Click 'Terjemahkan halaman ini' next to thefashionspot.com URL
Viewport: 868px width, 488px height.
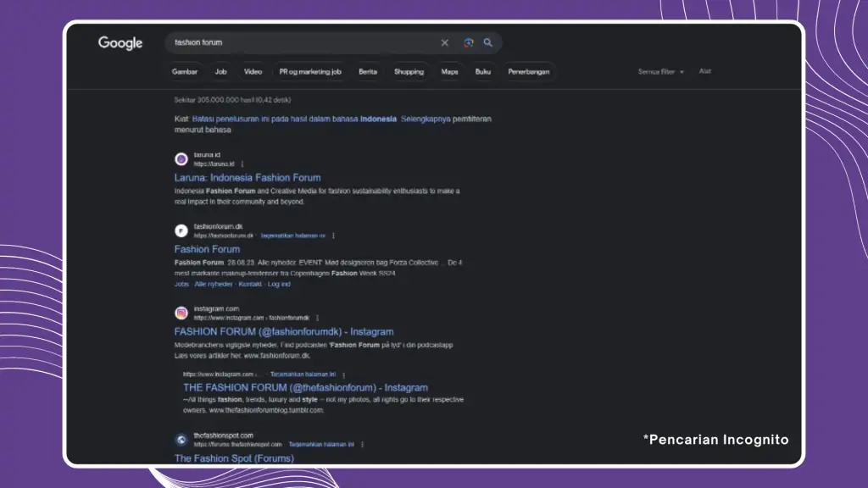pos(321,444)
